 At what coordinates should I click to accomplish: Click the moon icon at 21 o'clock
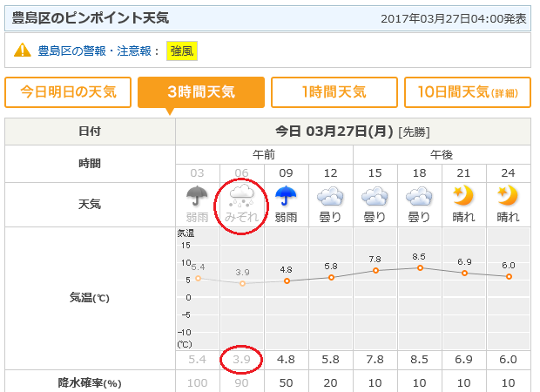pyautogui.click(x=464, y=196)
